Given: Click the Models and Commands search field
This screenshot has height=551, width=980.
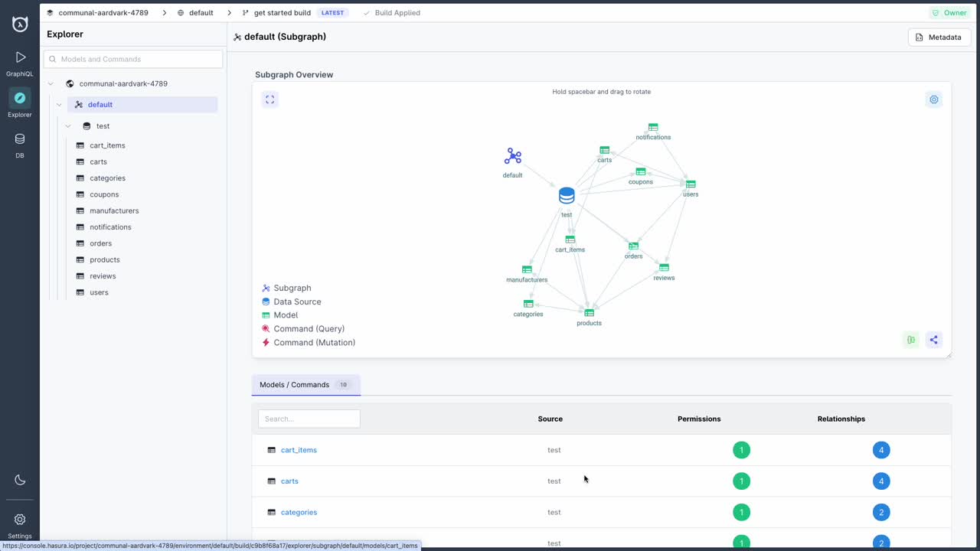Looking at the screenshot, I should click(133, 59).
